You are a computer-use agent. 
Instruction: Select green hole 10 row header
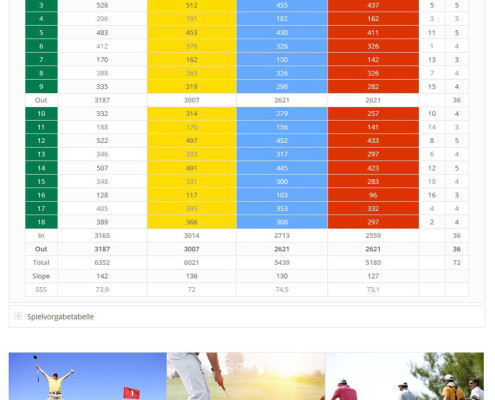41,114
